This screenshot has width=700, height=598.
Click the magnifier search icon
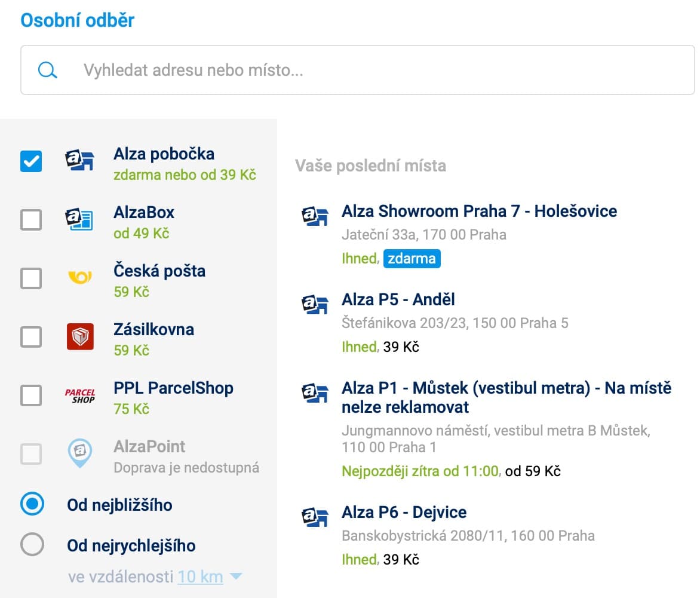47,70
